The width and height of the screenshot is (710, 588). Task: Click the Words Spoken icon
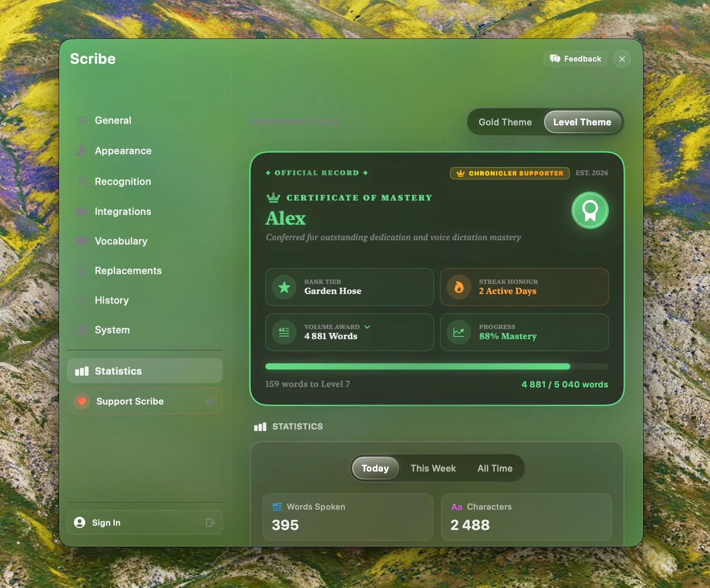277,507
